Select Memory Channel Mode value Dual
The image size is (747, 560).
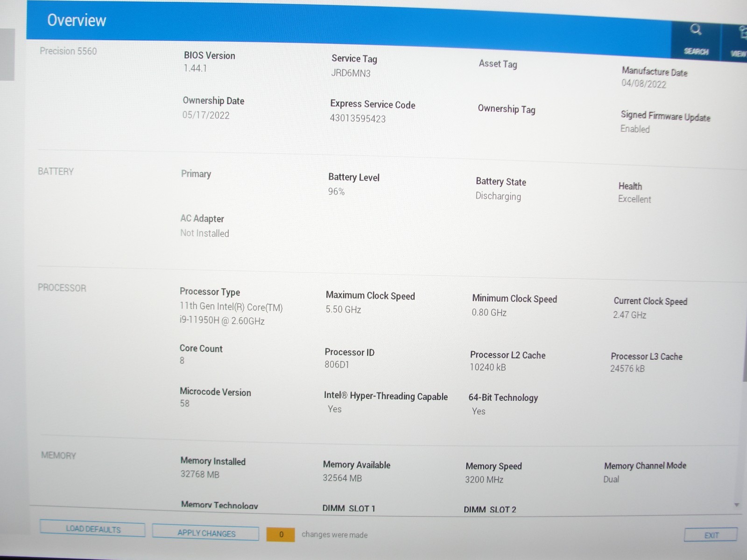[x=611, y=479]
